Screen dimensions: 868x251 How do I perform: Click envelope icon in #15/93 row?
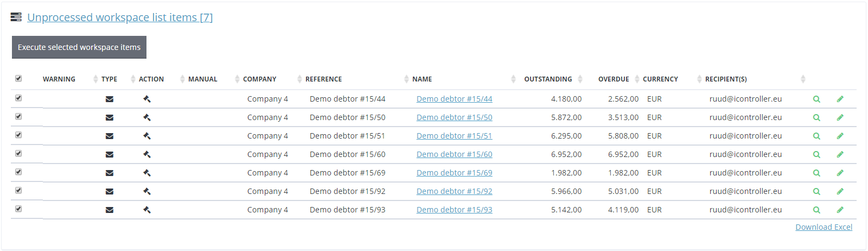(x=110, y=210)
